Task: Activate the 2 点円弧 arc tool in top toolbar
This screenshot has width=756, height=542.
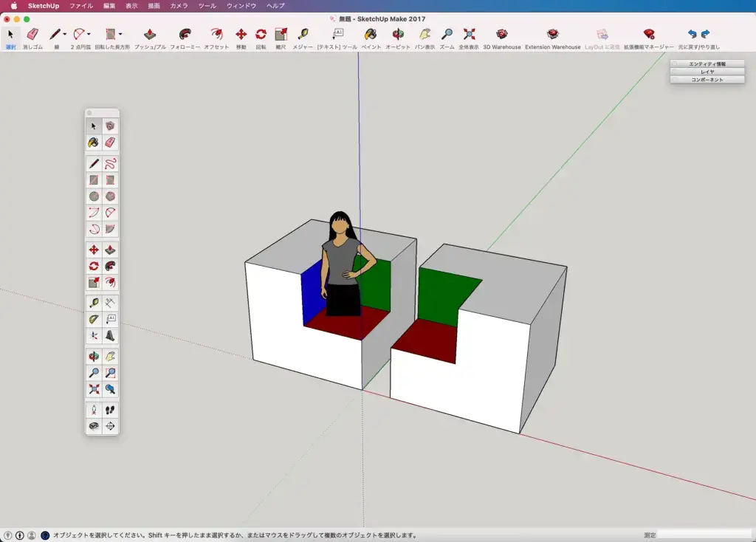Action: 78,34
